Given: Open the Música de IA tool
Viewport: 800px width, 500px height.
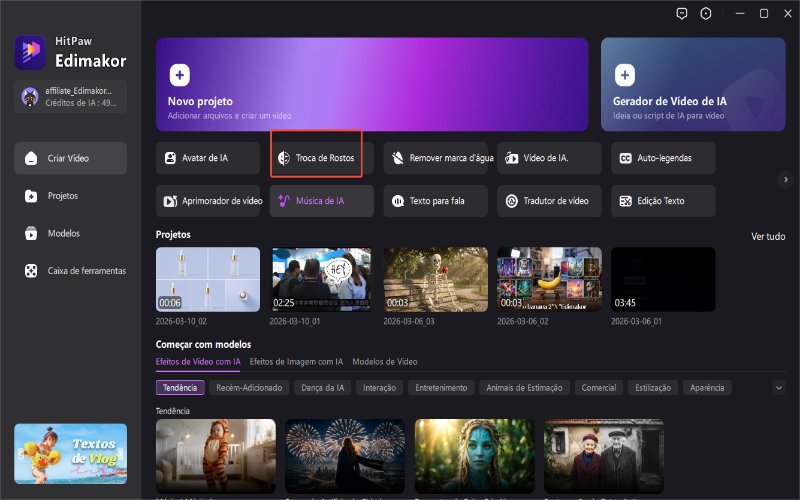Looking at the screenshot, I should click(321, 201).
